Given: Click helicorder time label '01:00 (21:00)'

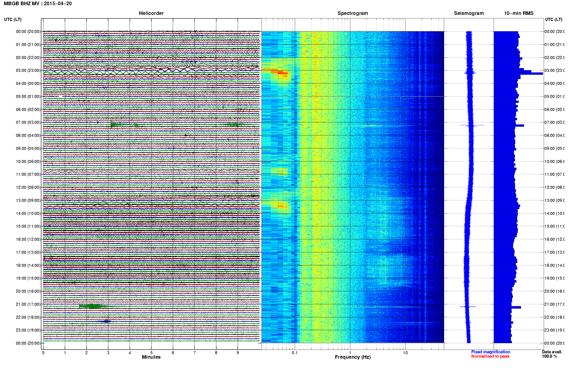Looking at the screenshot, I should pos(28,44).
